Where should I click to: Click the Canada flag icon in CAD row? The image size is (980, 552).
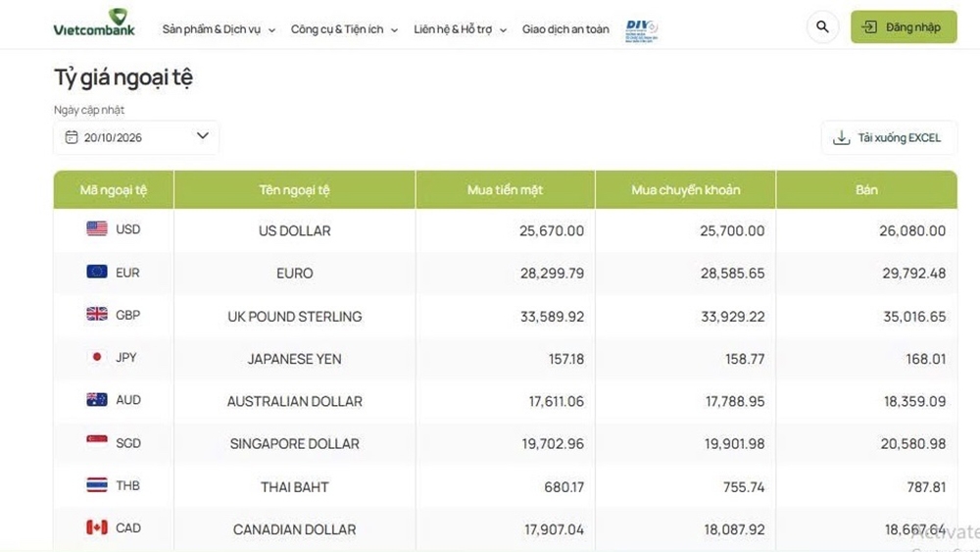coord(97,527)
